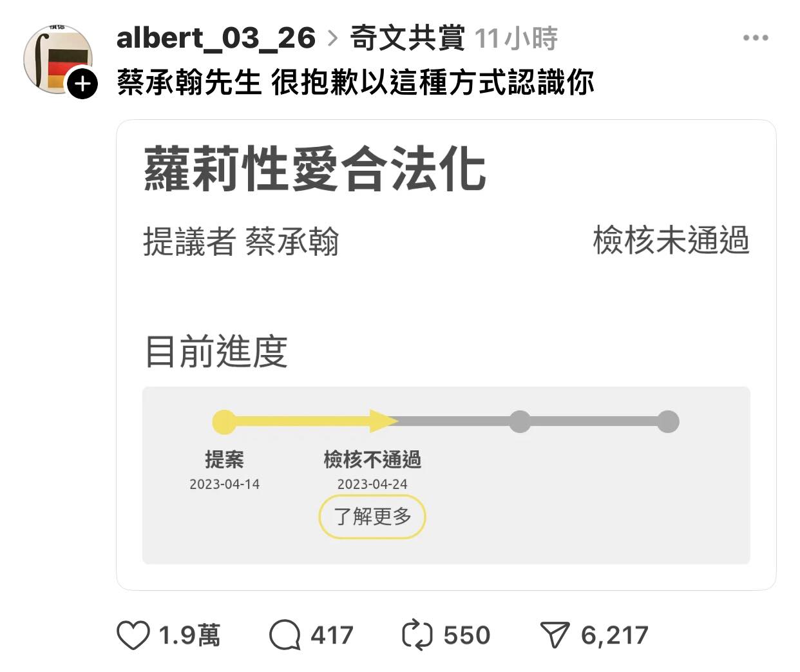Click the 1.9萬 likes count
800x672 pixels.
(189, 635)
